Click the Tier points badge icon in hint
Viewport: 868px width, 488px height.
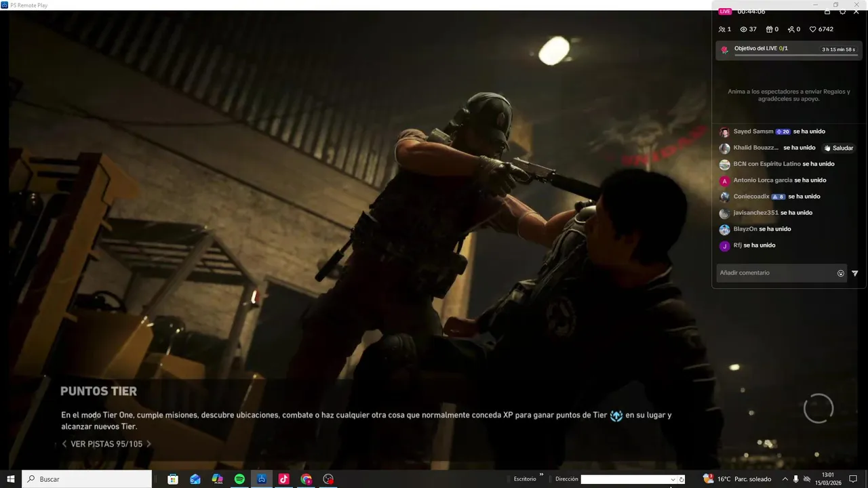pyautogui.click(x=616, y=415)
